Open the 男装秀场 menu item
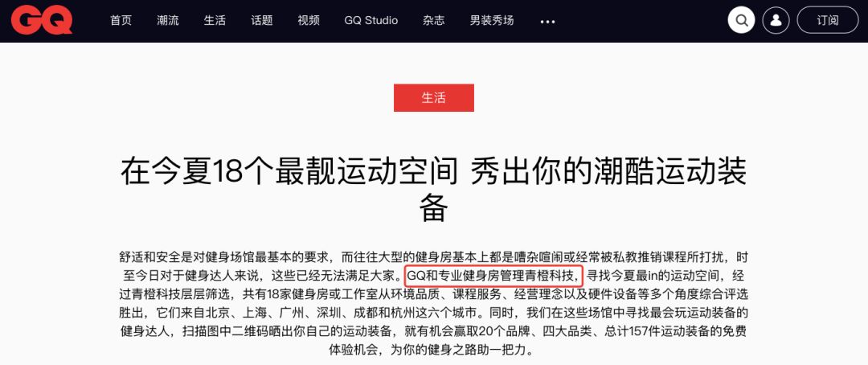This screenshot has height=365, width=868. [x=492, y=21]
